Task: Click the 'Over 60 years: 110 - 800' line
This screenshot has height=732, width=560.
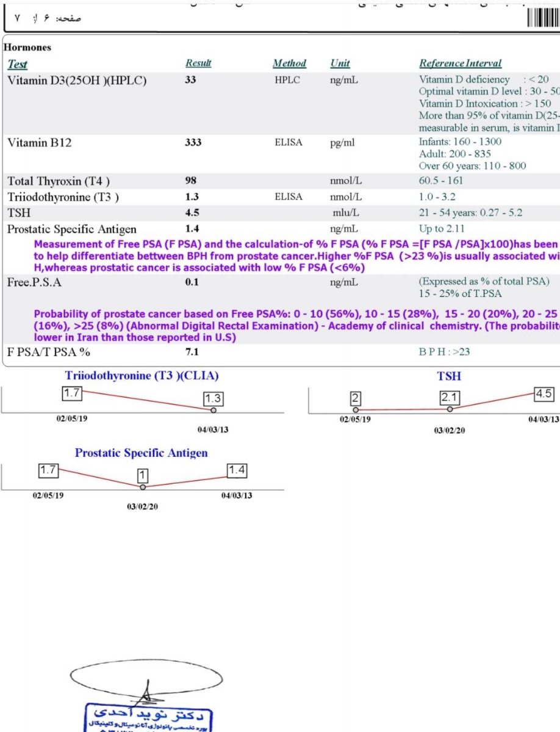Action: (472, 166)
